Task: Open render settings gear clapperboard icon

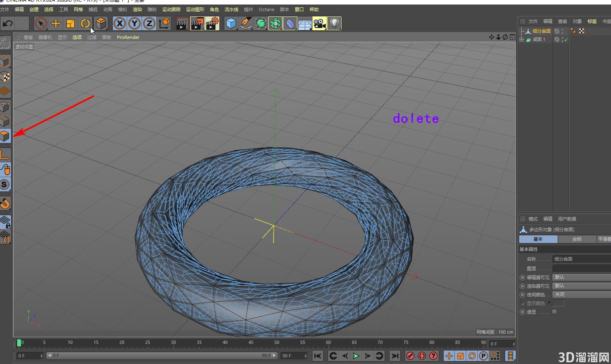Action: coord(212,23)
